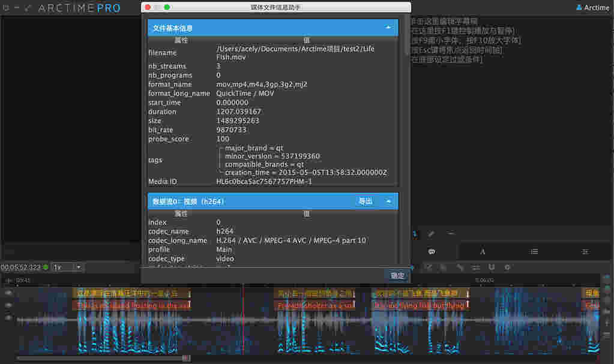Viewport: 614px width, 364px height.
Task: Click the timecode field showing 00:05:52.323
Action: click(20, 267)
